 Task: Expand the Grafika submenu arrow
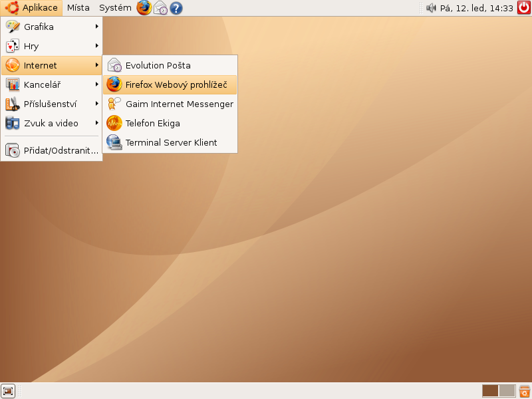(97, 27)
